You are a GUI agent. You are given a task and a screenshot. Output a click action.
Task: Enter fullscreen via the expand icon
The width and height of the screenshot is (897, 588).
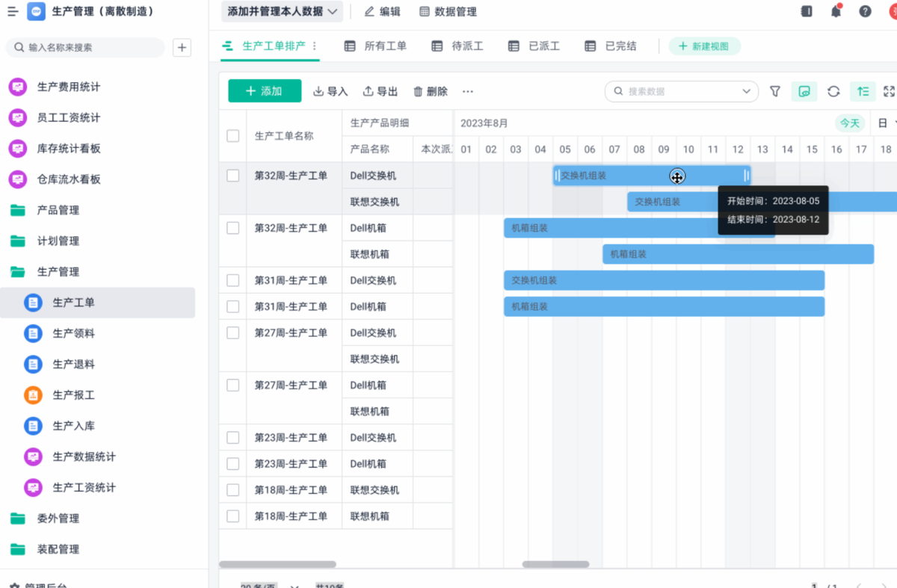890,91
